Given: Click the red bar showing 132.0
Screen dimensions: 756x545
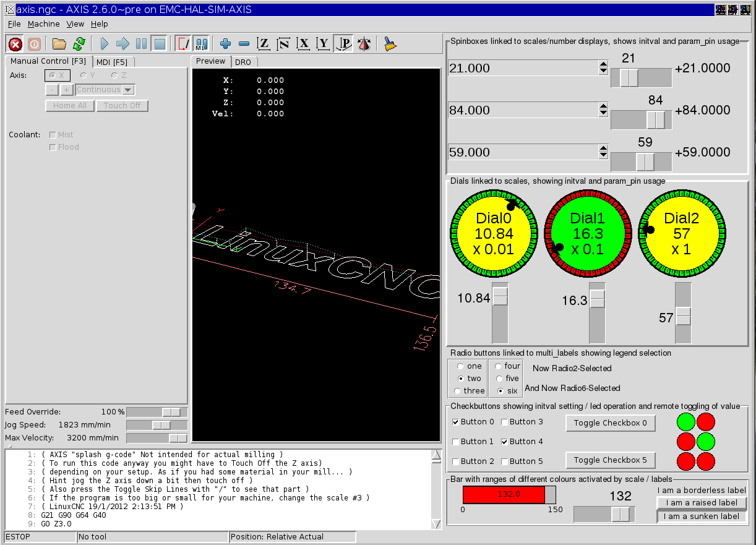Looking at the screenshot, I should click(504, 495).
